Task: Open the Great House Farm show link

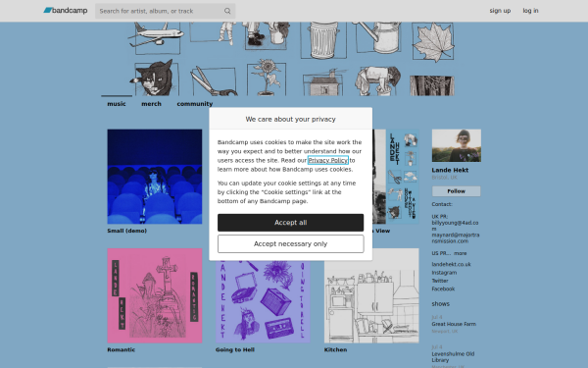Action: [x=454, y=324]
